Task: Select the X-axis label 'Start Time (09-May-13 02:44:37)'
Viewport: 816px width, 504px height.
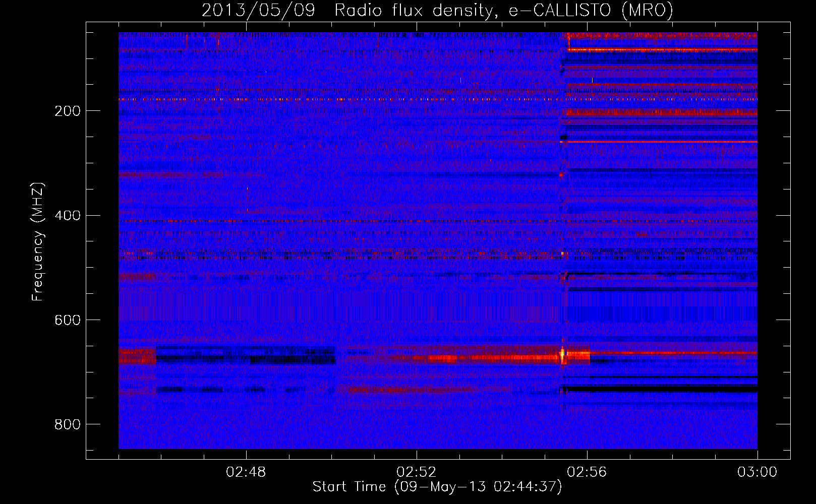Action: (437, 487)
